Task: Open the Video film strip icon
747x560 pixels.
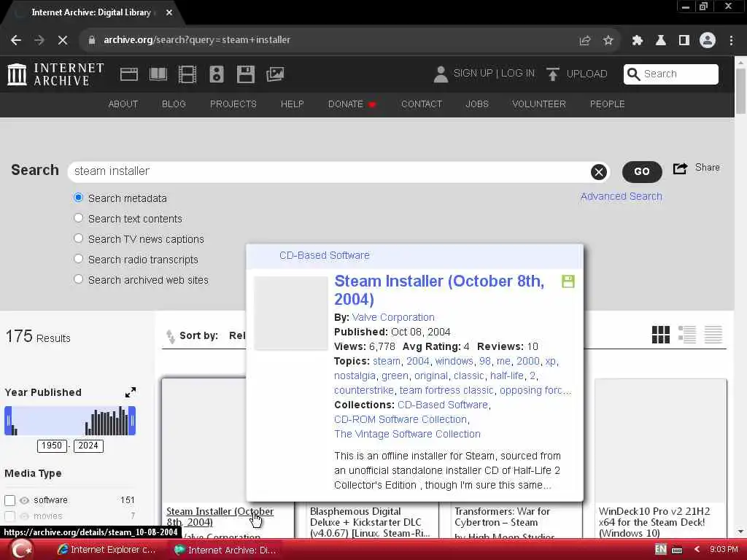Action: point(187,74)
